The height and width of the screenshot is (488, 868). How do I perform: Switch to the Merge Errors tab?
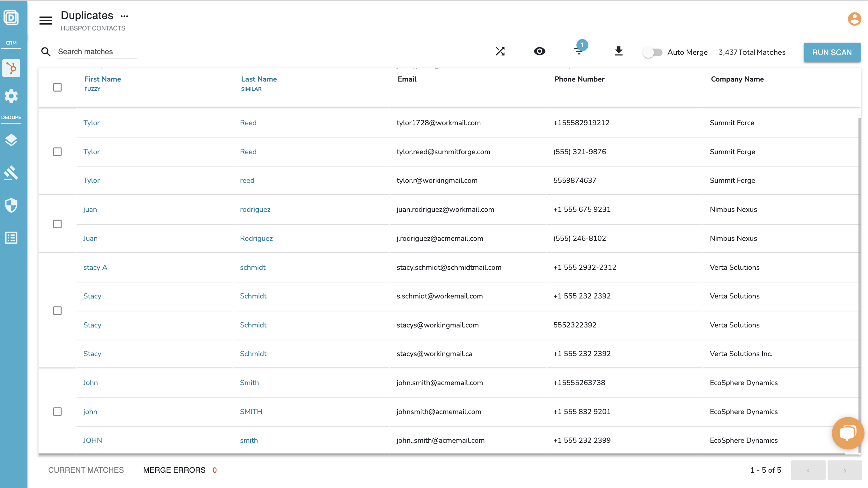coord(174,470)
